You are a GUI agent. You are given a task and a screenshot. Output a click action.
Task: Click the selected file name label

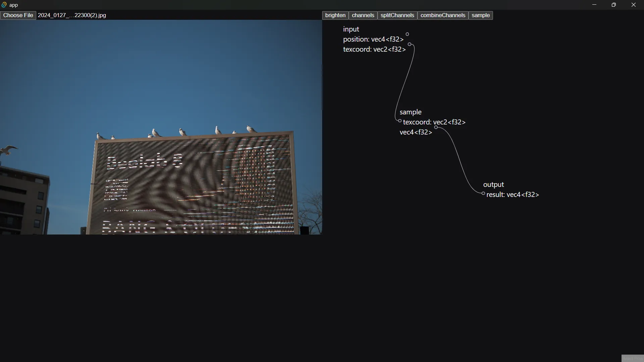72,15
